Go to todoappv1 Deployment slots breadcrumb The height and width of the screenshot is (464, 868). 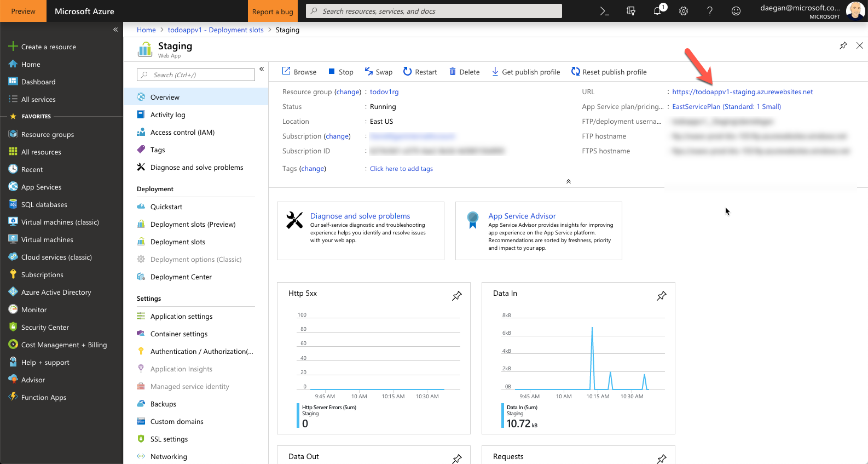216,30
